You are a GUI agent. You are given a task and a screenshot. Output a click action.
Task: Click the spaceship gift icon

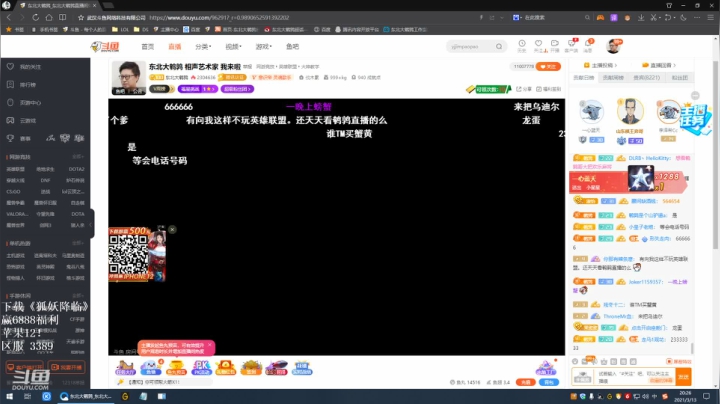click(276, 367)
